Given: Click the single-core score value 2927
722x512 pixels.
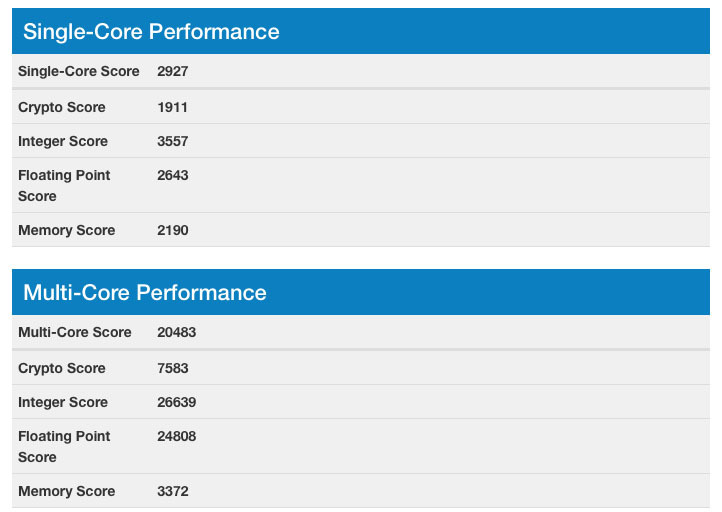Looking at the screenshot, I should tap(173, 72).
